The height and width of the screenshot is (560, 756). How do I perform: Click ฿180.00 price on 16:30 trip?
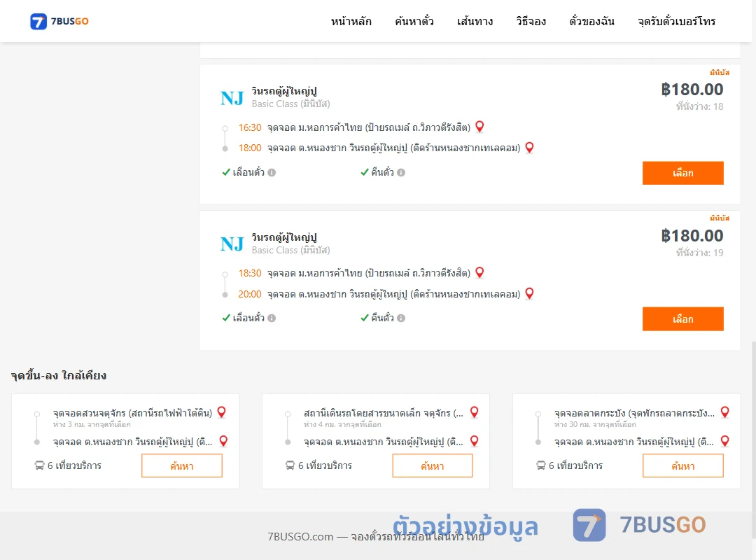(692, 89)
